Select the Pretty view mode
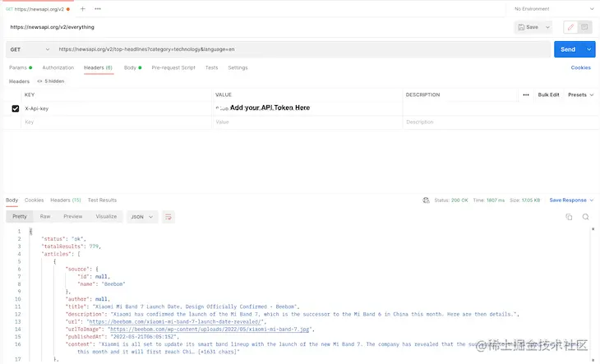The image size is (600, 364). click(20, 216)
